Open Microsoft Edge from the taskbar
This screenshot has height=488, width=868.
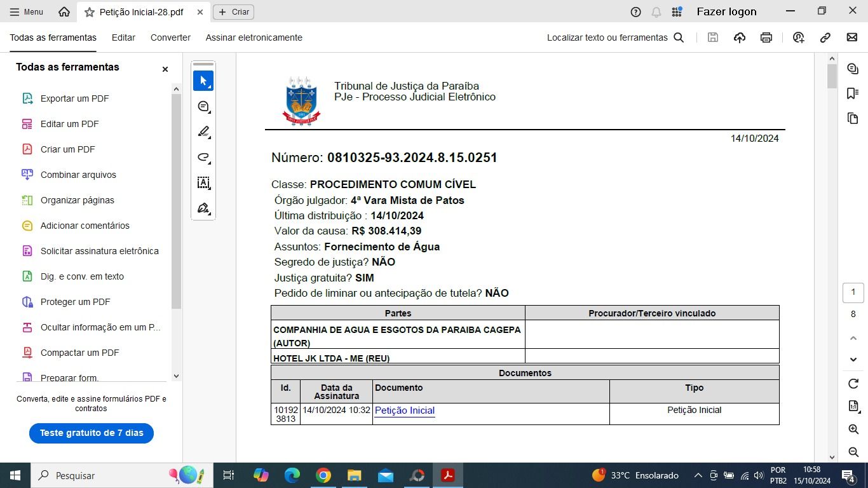point(292,475)
